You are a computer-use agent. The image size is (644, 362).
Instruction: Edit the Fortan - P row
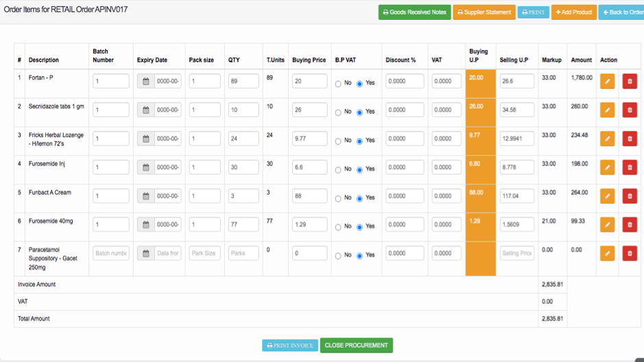point(608,82)
